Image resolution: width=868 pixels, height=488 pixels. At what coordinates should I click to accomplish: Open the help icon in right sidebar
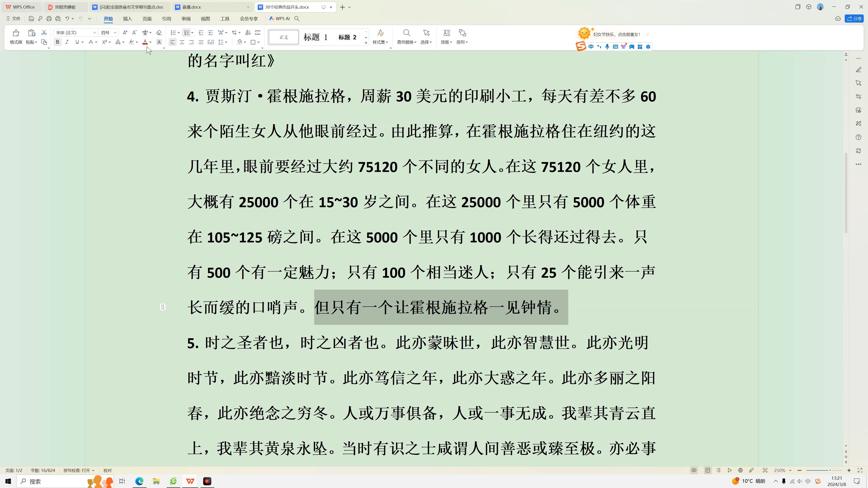(858, 137)
